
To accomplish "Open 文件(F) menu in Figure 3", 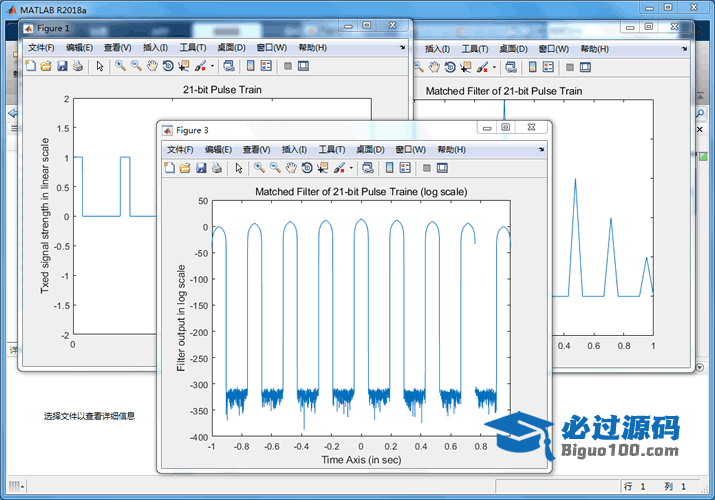I will click(180, 149).
